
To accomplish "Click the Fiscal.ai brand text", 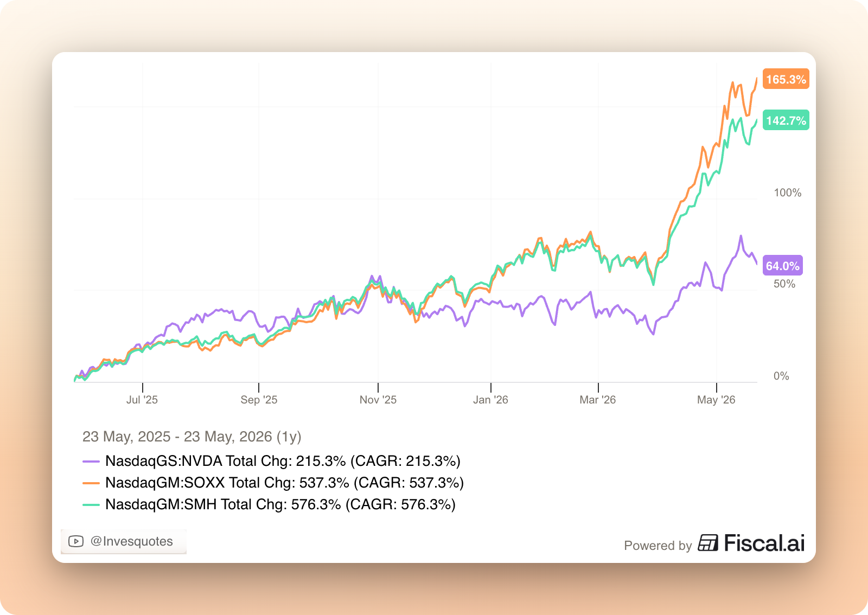I will click(764, 543).
